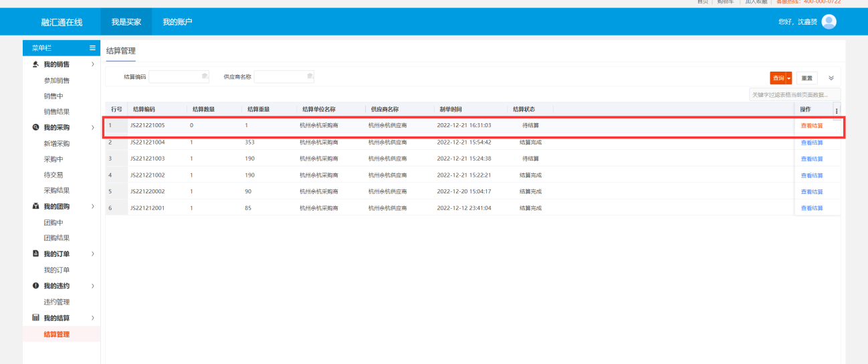Screen dimensions: 868x364
Task: Click the warning icon beside 我的违约
Action: (x=35, y=286)
